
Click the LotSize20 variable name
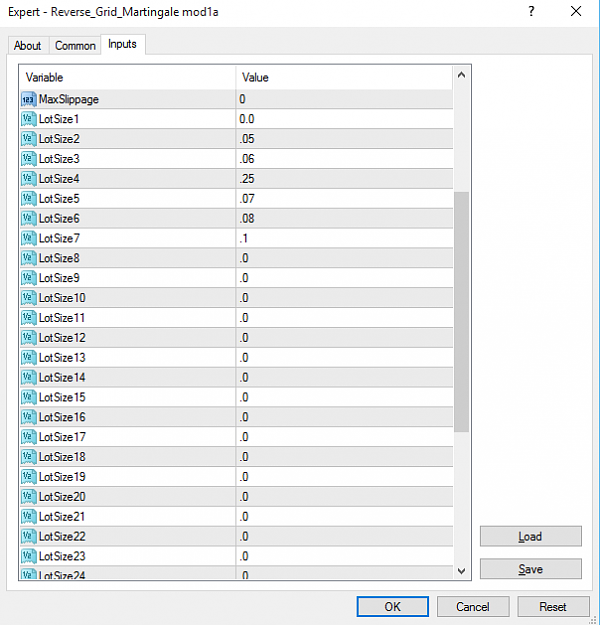click(62, 497)
